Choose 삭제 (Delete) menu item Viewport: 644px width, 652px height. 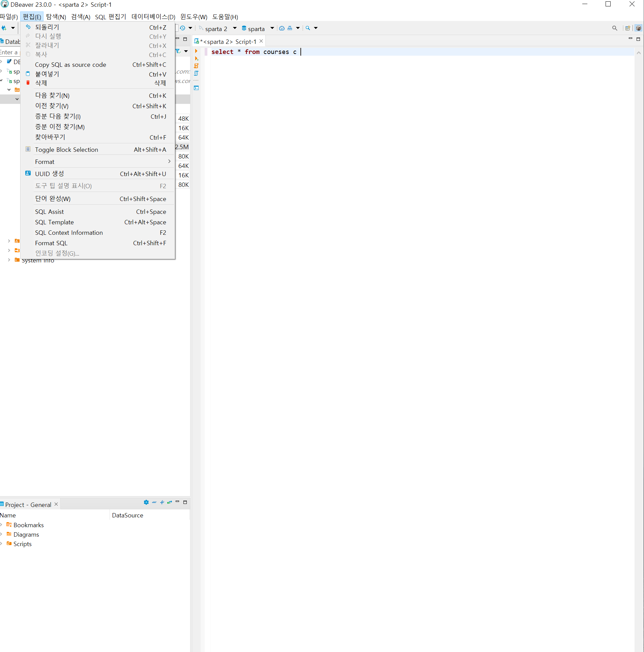click(x=98, y=83)
